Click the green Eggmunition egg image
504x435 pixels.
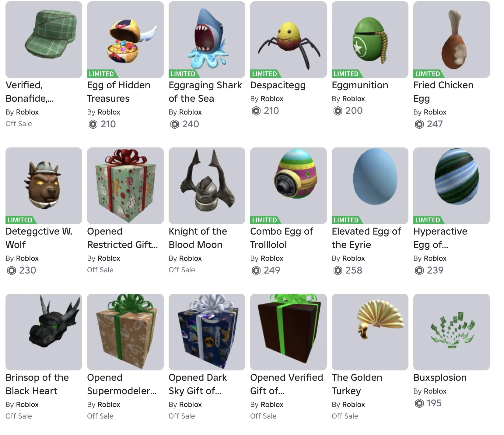click(x=370, y=40)
